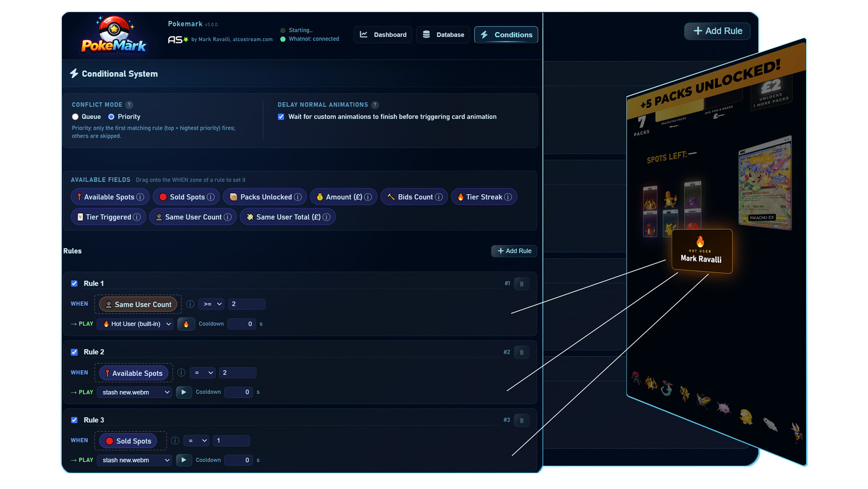868x489 pixels.
Task: Disable Rule 2 checkbox
Action: coord(74,352)
